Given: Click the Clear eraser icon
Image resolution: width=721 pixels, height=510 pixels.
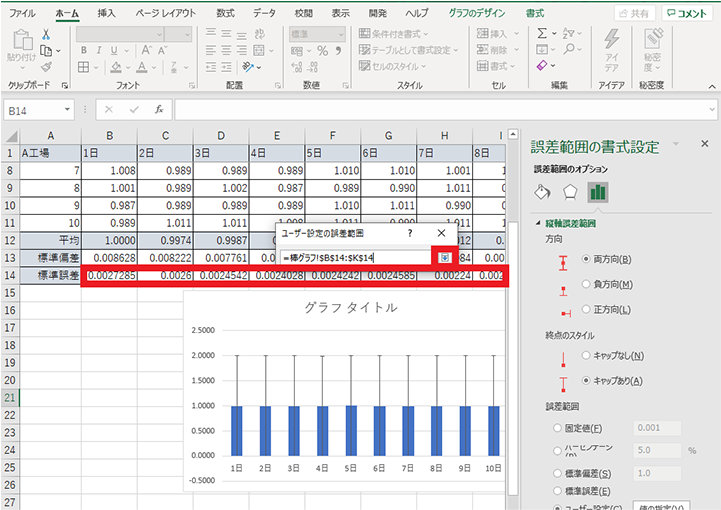Looking at the screenshot, I should pos(542,65).
